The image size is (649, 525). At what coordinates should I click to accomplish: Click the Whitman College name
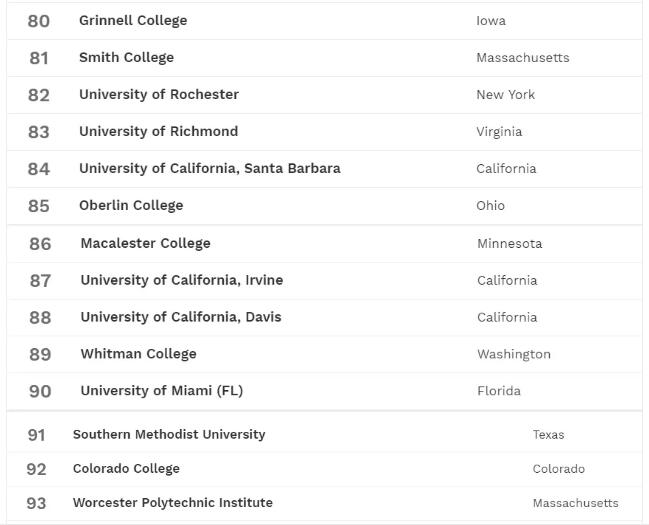point(138,354)
